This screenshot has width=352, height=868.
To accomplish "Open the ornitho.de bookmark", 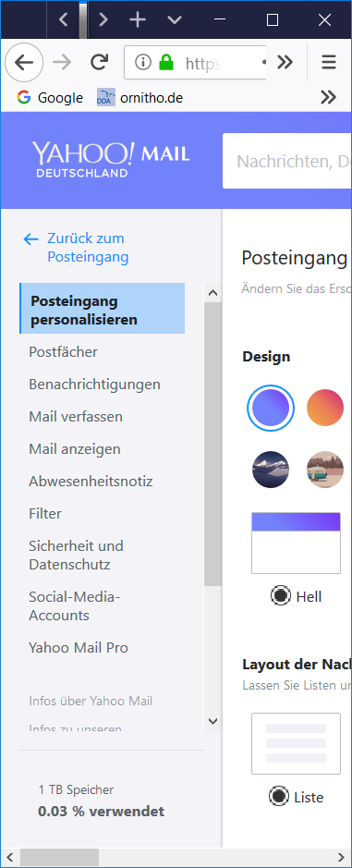I will click(140, 98).
